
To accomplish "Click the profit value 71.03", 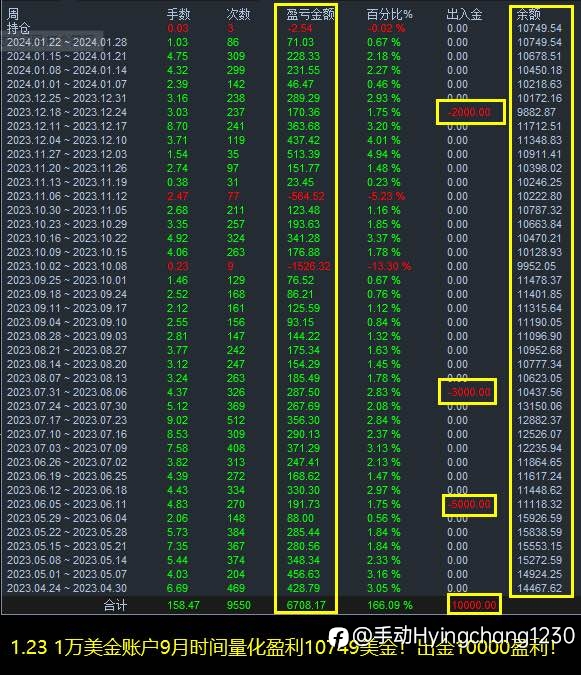I will (300, 42).
